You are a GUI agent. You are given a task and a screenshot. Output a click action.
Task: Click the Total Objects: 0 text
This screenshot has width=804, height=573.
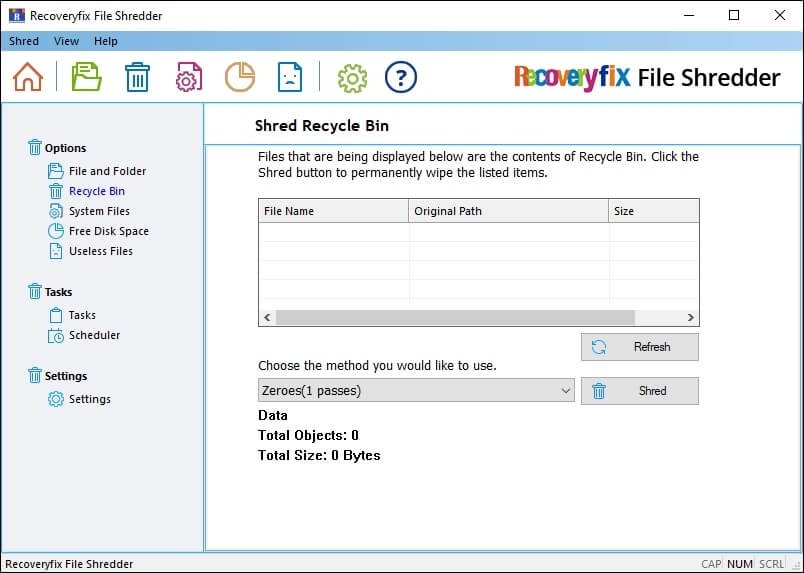308,436
